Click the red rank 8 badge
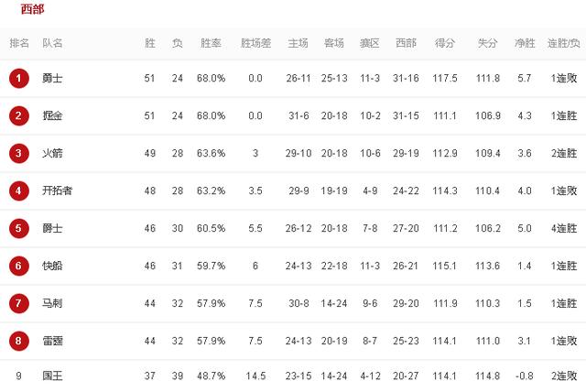This screenshot has height=392, width=586. (18, 341)
